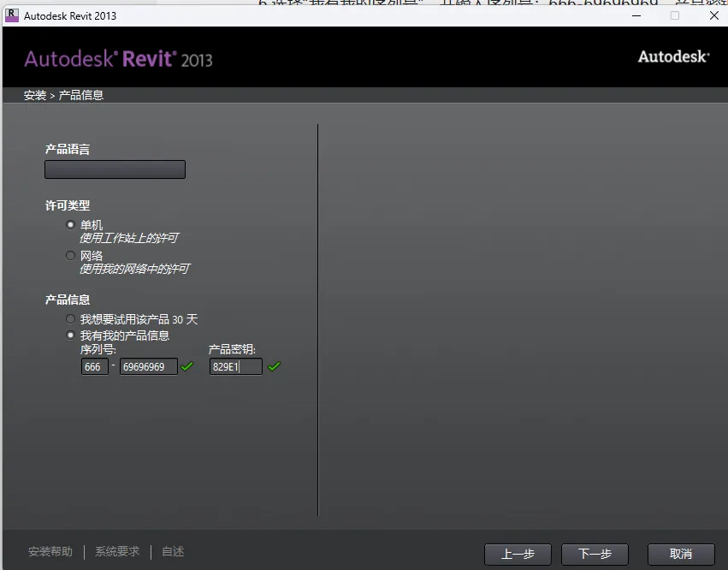728x570 pixels.
Task: Click the 产品信息 breadcrumb text
Action: [80, 95]
